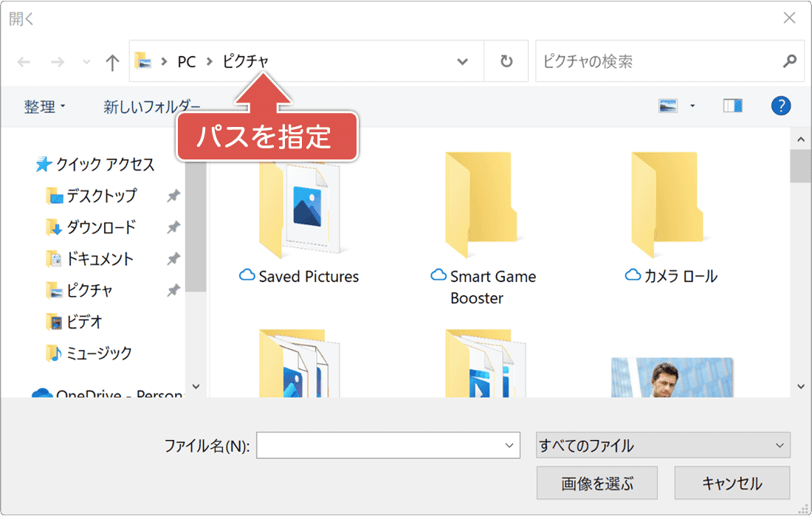This screenshot has width=812, height=516.
Task: Open the すべてのファイル file type dropdown
Action: [662, 445]
